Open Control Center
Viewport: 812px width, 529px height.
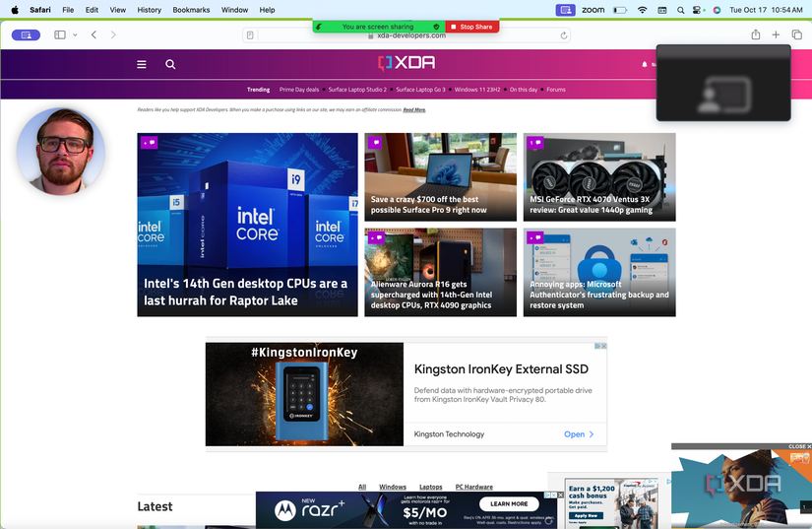698,10
